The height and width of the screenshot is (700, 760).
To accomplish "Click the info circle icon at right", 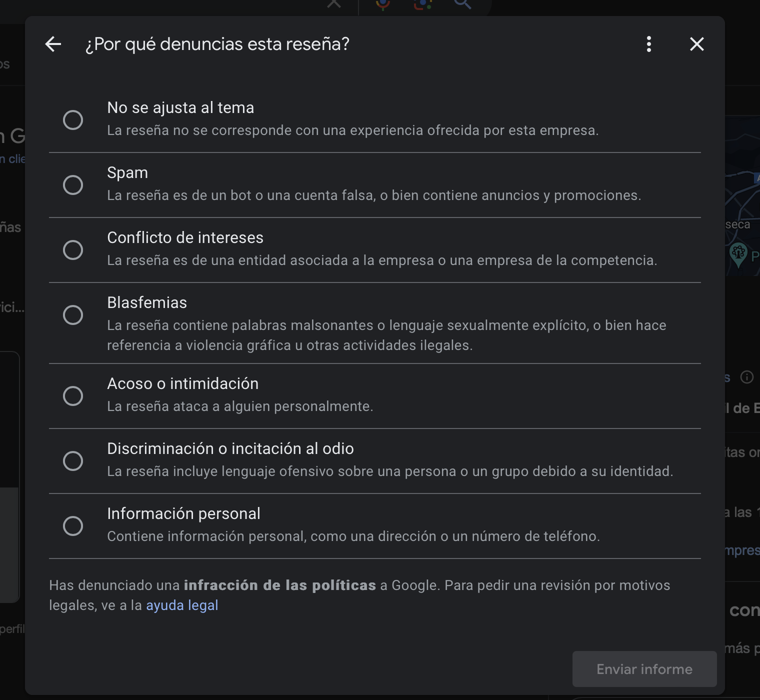I will 746,377.
